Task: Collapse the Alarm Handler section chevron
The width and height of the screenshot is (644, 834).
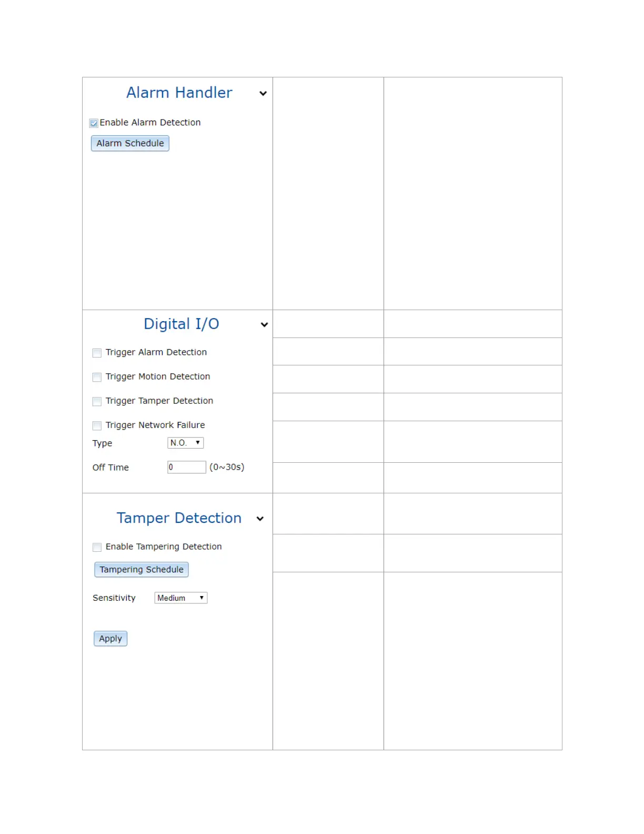Action: [263, 94]
